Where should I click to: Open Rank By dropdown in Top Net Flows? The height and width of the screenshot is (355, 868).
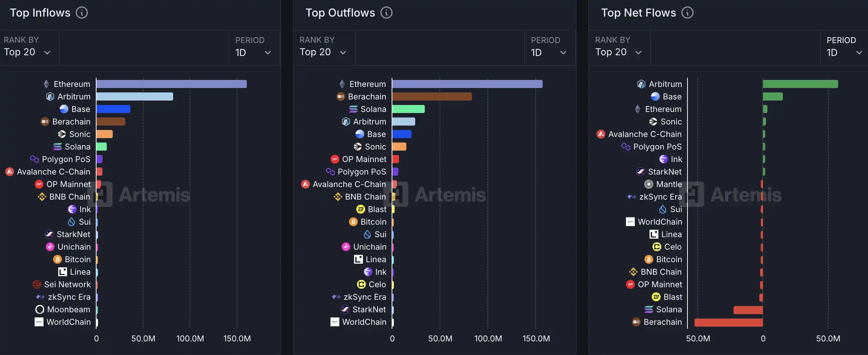pos(619,48)
